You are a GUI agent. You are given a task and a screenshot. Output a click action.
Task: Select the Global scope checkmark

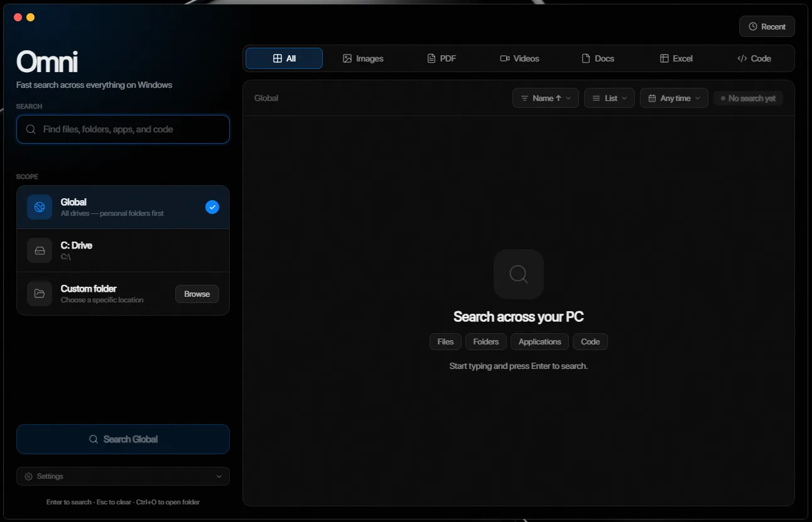pyautogui.click(x=212, y=207)
